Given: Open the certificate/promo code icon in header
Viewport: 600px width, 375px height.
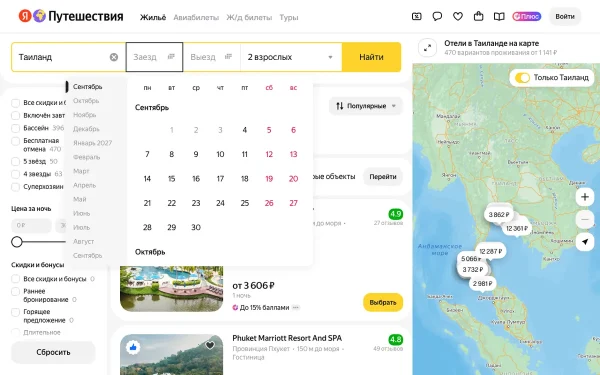Looking at the screenshot, I should pos(416,16).
